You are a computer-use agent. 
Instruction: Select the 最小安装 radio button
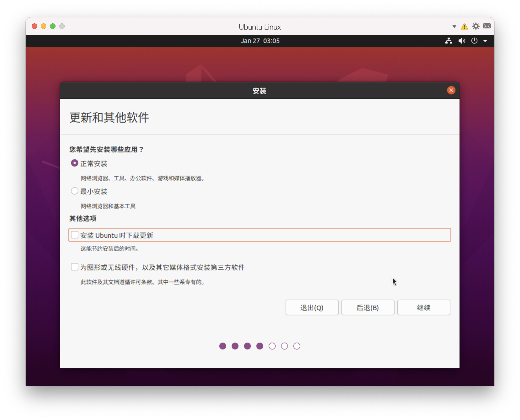click(x=75, y=191)
